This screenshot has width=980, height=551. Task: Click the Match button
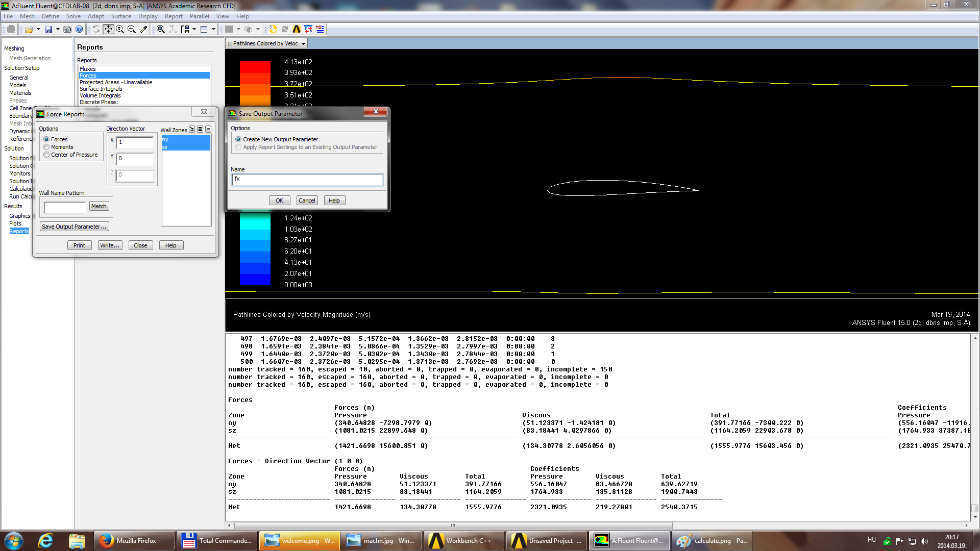coord(99,206)
